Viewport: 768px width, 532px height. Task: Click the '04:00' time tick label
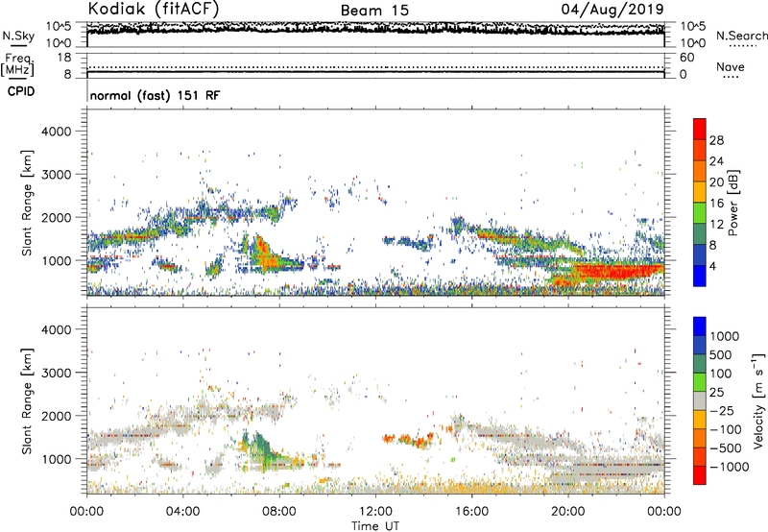[x=182, y=512]
